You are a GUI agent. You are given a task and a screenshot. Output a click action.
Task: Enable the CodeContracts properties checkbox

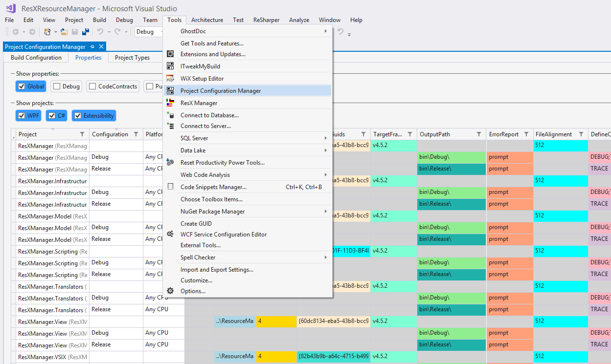(x=92, y=86)
